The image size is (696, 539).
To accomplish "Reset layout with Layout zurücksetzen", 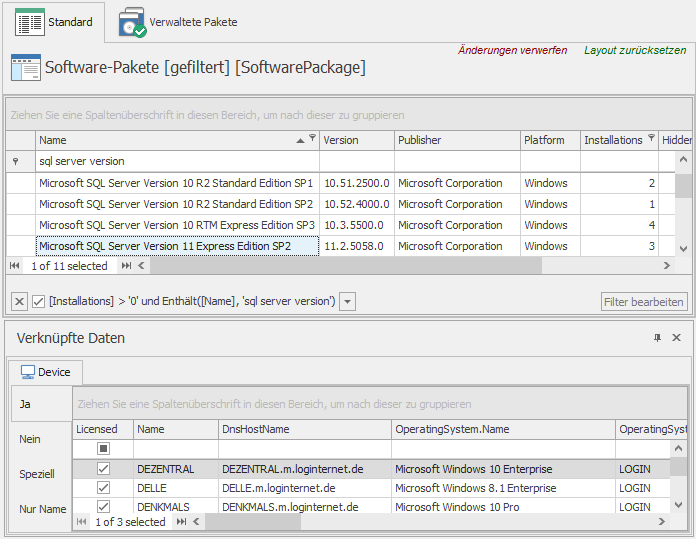I will (635, 50).
